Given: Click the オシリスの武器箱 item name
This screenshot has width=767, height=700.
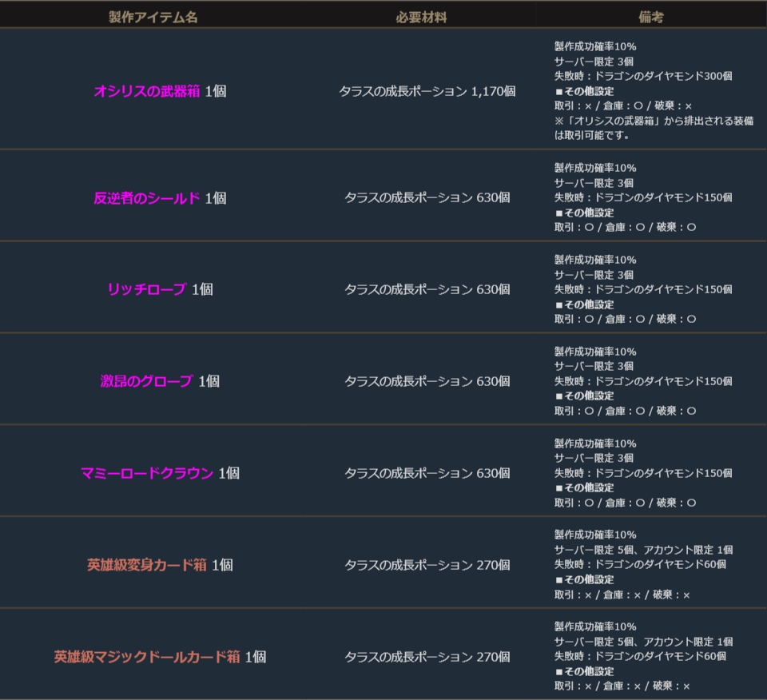Looking at the screenshot, I should 147,92.
